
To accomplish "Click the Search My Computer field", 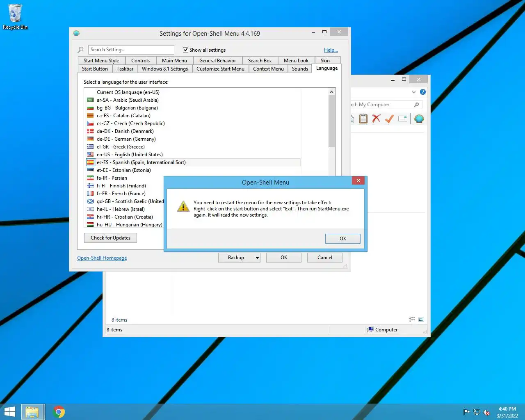I will point(386,105).
